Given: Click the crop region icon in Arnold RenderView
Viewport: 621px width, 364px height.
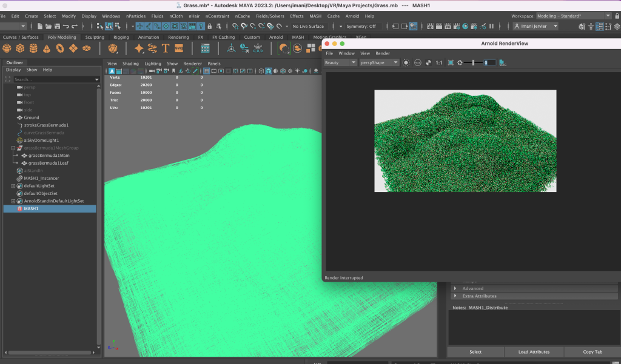Looking at the screenshot, I should coord(451,62).
